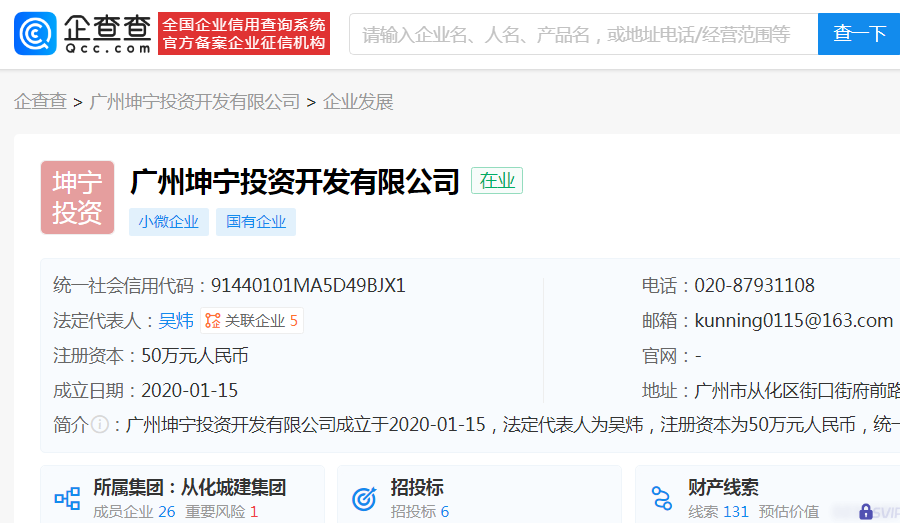Screen dimensions: 900x523
Task: Open 财产线索 card heading
Action: point(723,487)
